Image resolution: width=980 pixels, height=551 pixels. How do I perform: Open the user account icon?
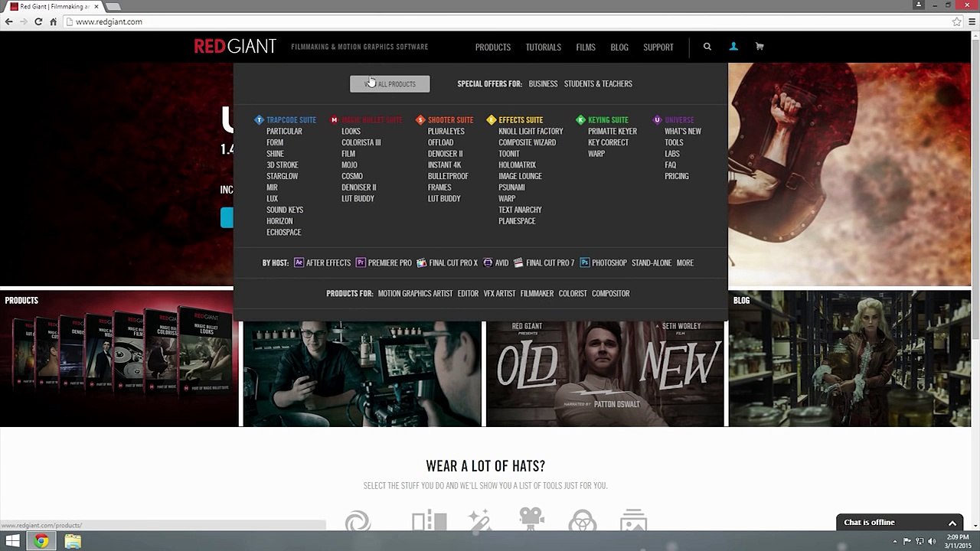click(x=733, y=47)
